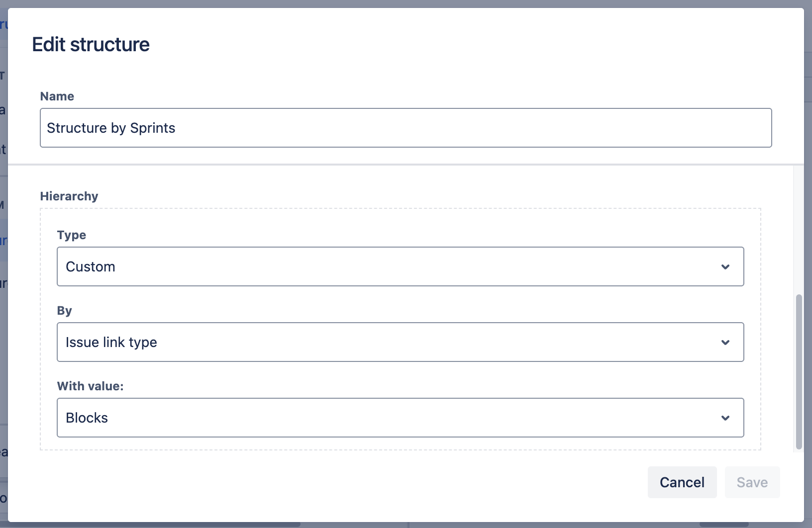Click the chevron arrow in Type field
Screen dimensions: 812x528
click(x=725, y=267)
